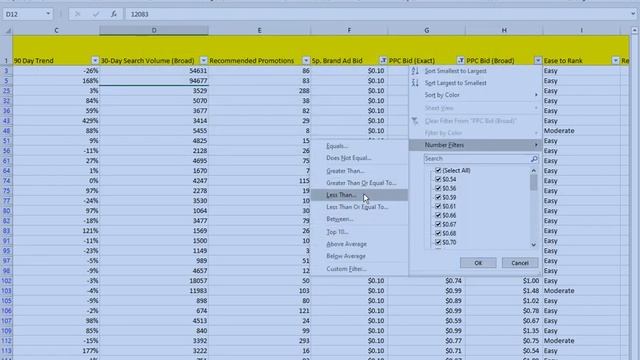This screenshot has height=360, width=640.
Task: Click the formula bar enter checkmark icon
Action: click(x=96, y=14)
